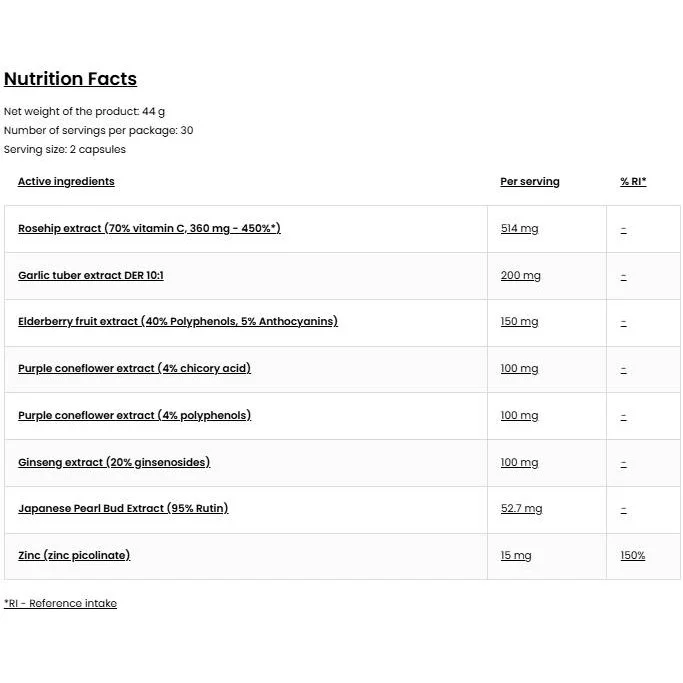
Task: Open Japanese Pearl Bud Extract link
Action: click(123, 508)
